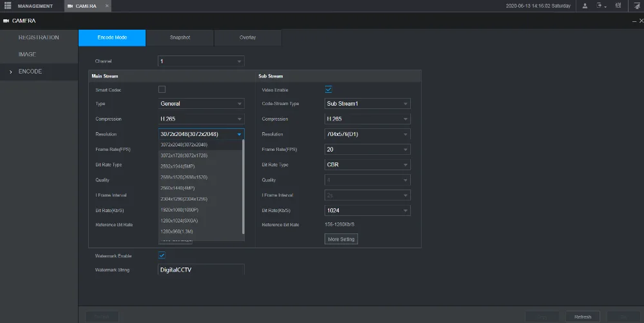The image size is (644, 323).
Task: Open the Management grid icon
Action: 8,6
